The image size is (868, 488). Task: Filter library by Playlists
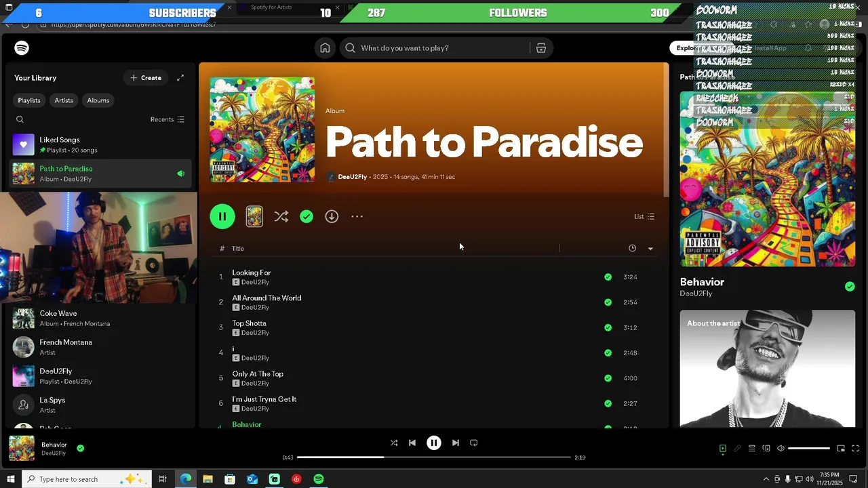29,100
